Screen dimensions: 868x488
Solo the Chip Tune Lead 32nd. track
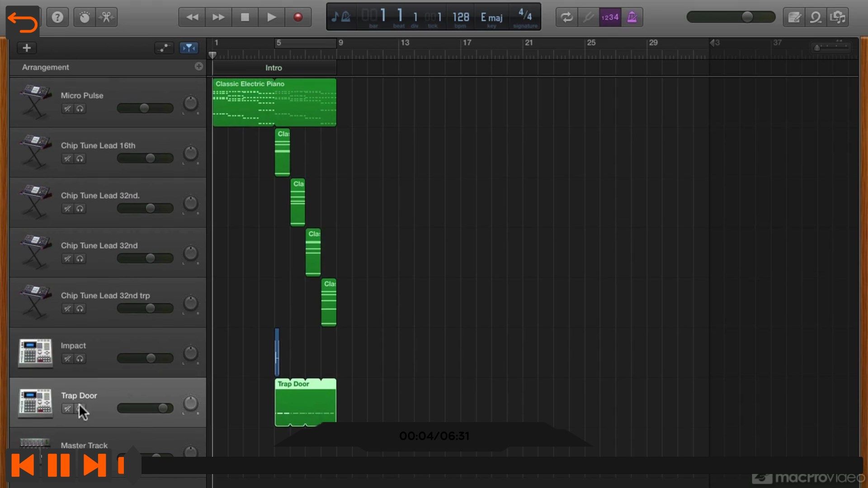tap(80, 209)
